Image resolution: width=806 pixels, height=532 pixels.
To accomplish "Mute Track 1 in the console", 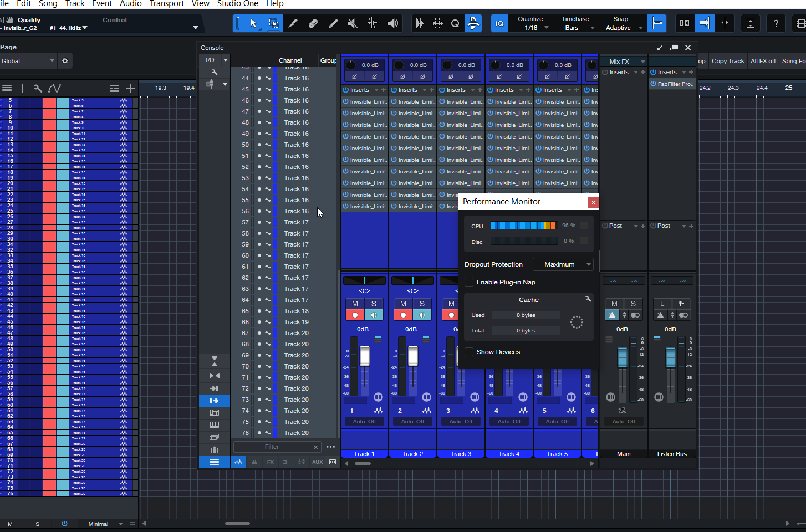I will pyautogui.click(x=355, y=304).
